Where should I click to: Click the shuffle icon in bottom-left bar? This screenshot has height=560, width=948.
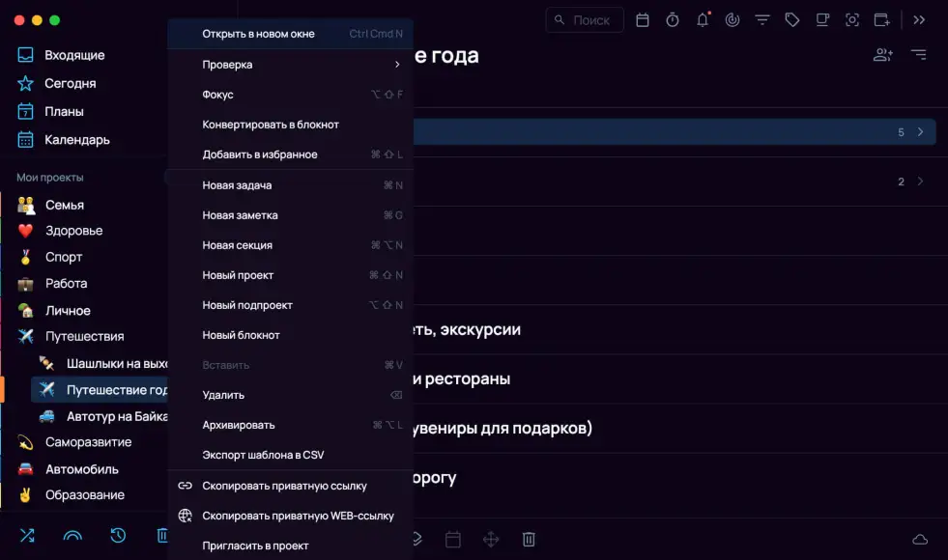(x=26, y=536)
